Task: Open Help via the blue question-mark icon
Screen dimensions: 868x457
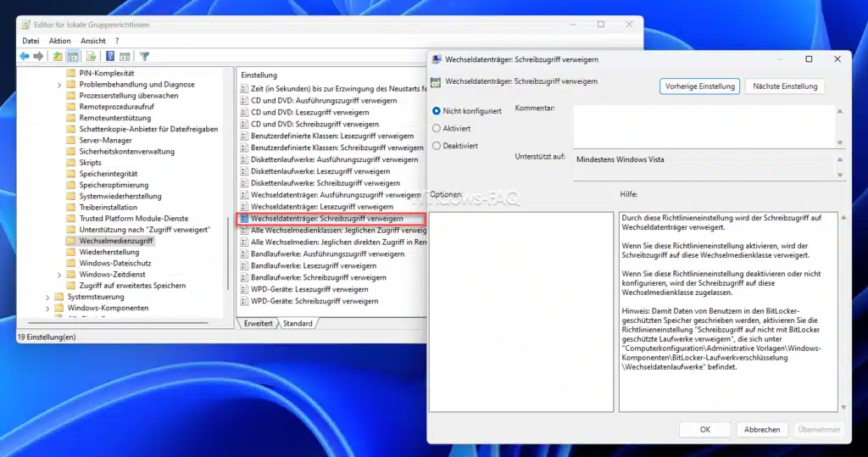Action: [110, 56]
